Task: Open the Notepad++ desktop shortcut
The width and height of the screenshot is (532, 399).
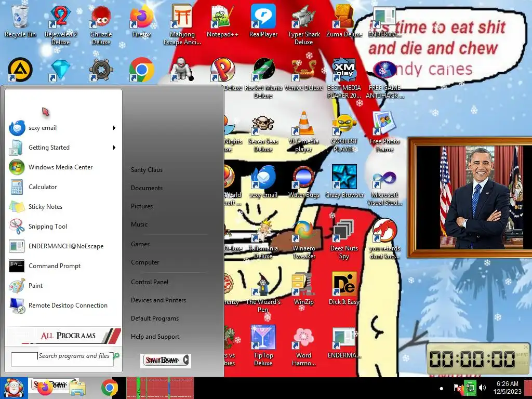Action: click(222, 21)
